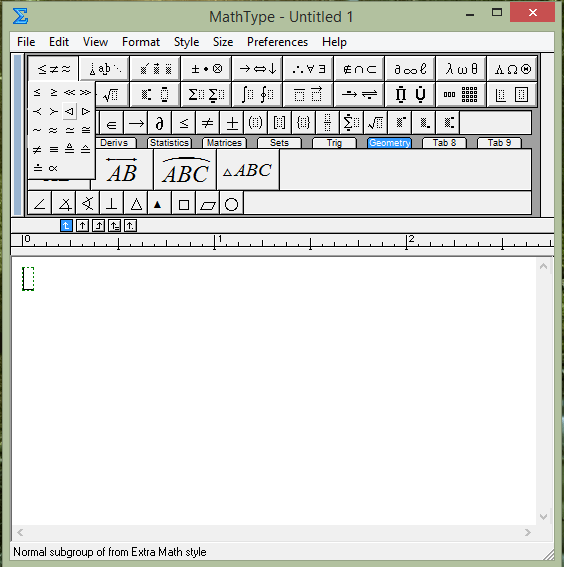Insert the triangle ABC expression
Viewport: 564px width, 567px height.
click(x=248, y=170)
